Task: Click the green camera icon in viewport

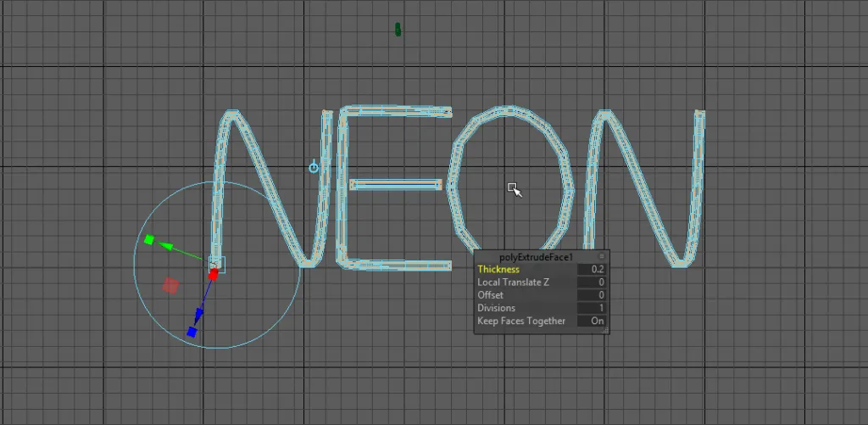Action: (x=398, y=30)
